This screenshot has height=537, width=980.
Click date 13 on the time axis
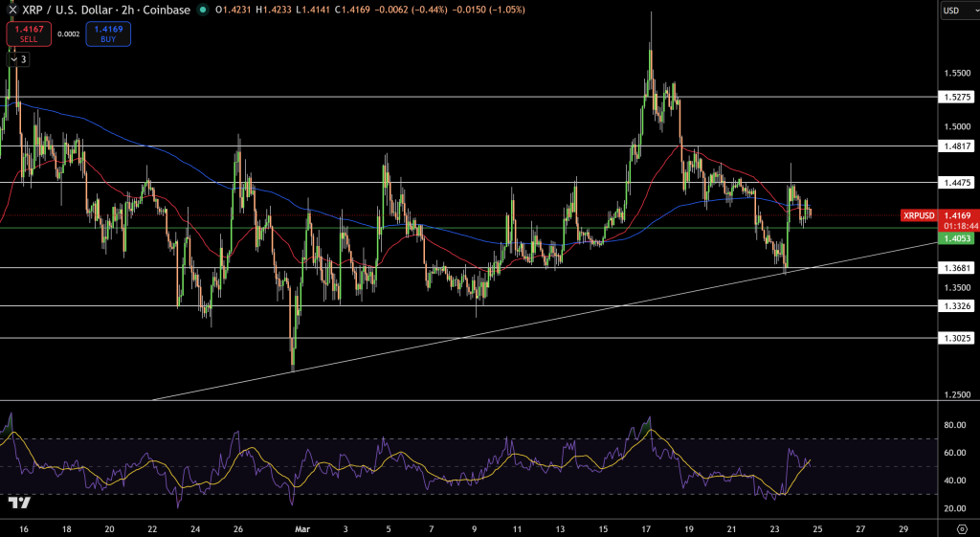pos(560,528)
